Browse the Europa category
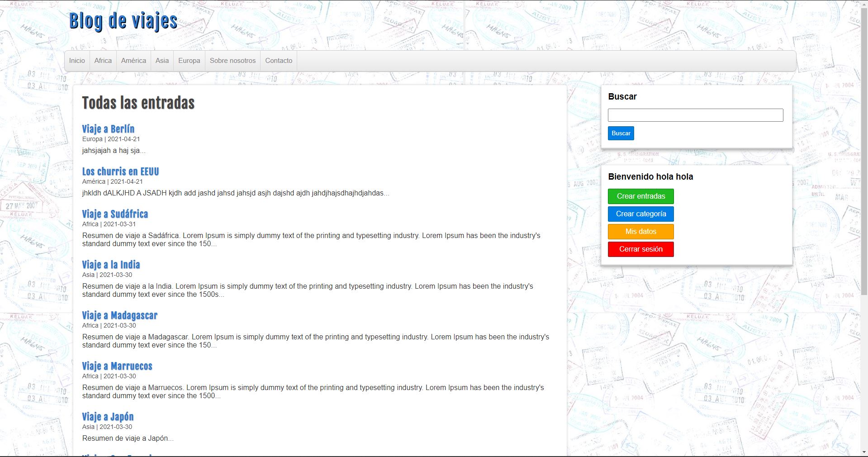This screenshot has width=868, height=457. click(x=189, y=60)
